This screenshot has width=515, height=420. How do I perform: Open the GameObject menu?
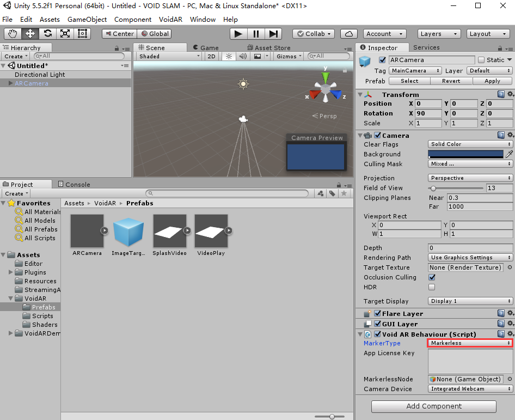(x=87, y=20)
